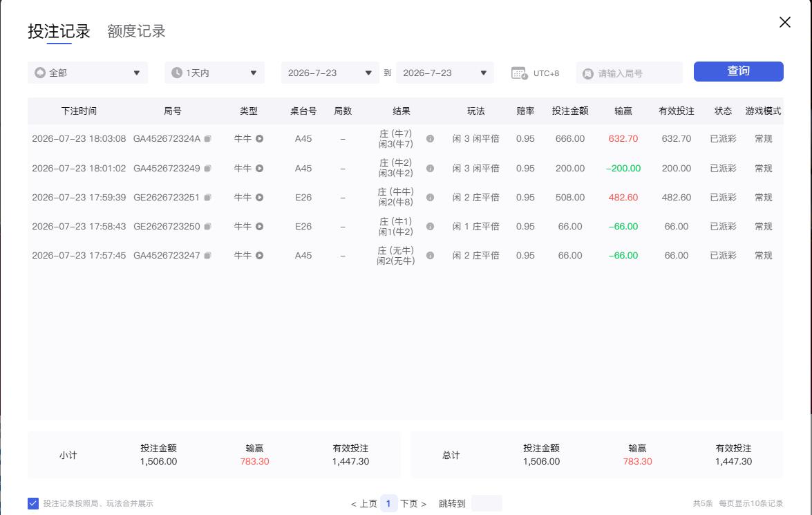Open result info for 庄(牛牛) 闲2(牛8)
Image resolution: width=812 pixels, height=515 pixels.
point(430,198)
